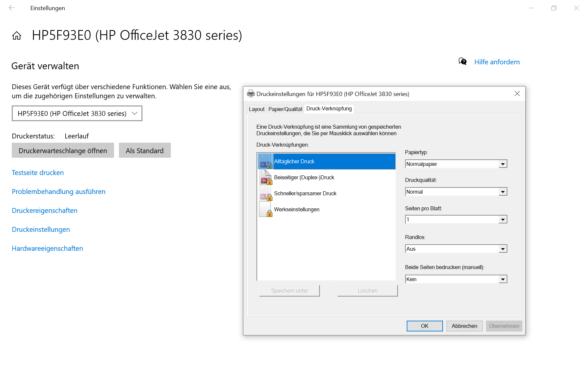The height and width of the screenshot is (368, 588).
Task: Switch to the Layout tab
Action: pyautogui.click(x=256, y=109)
